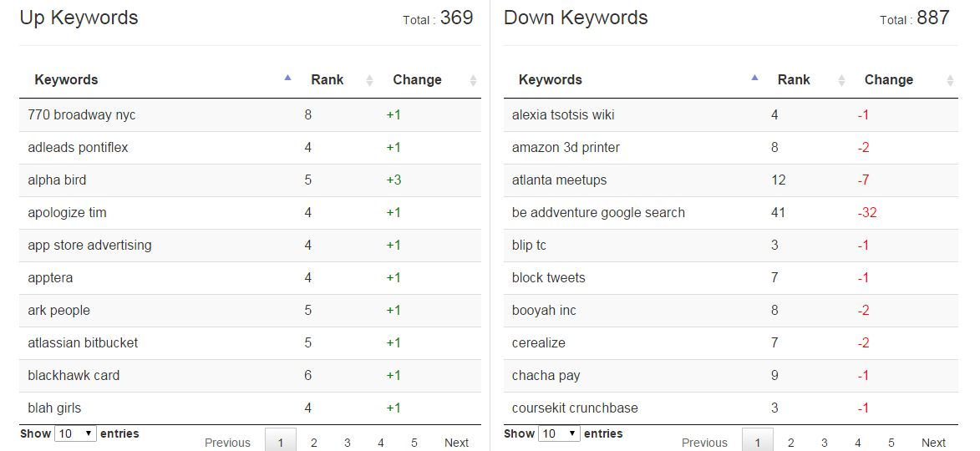Click Next in Up Keywords pagination
Viewport: 980px width, 451px height.
tap(456, 443)
